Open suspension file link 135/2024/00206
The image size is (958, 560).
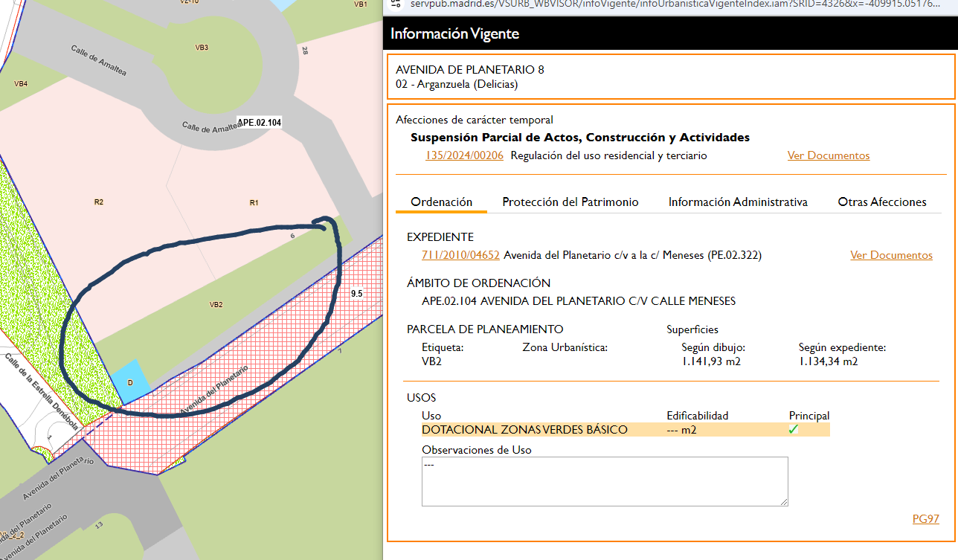(x=464, y=155)
